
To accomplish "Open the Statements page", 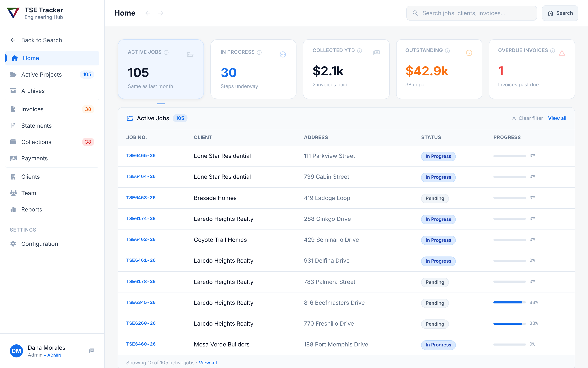I will point(52,126).
